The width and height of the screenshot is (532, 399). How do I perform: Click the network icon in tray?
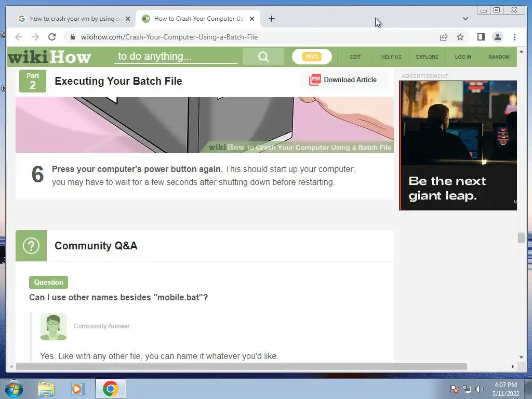pos(467,389)
